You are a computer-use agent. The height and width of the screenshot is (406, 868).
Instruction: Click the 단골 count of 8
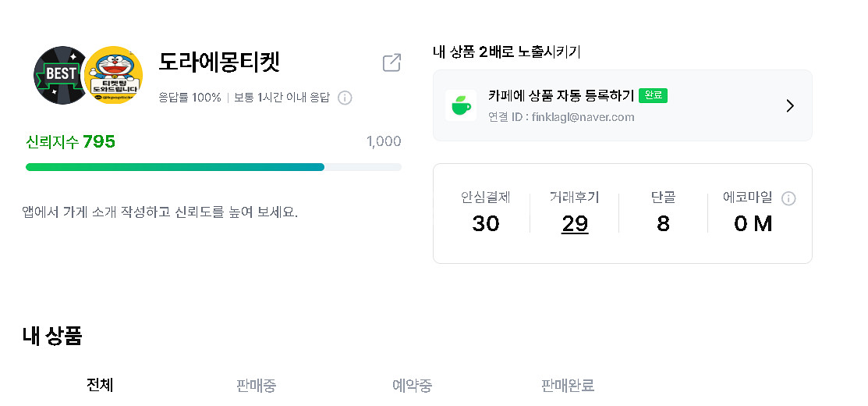(663, 224)
